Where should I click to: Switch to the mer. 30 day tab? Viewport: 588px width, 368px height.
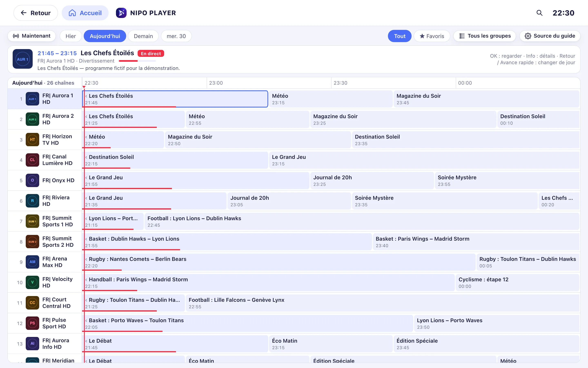point(176,36)
